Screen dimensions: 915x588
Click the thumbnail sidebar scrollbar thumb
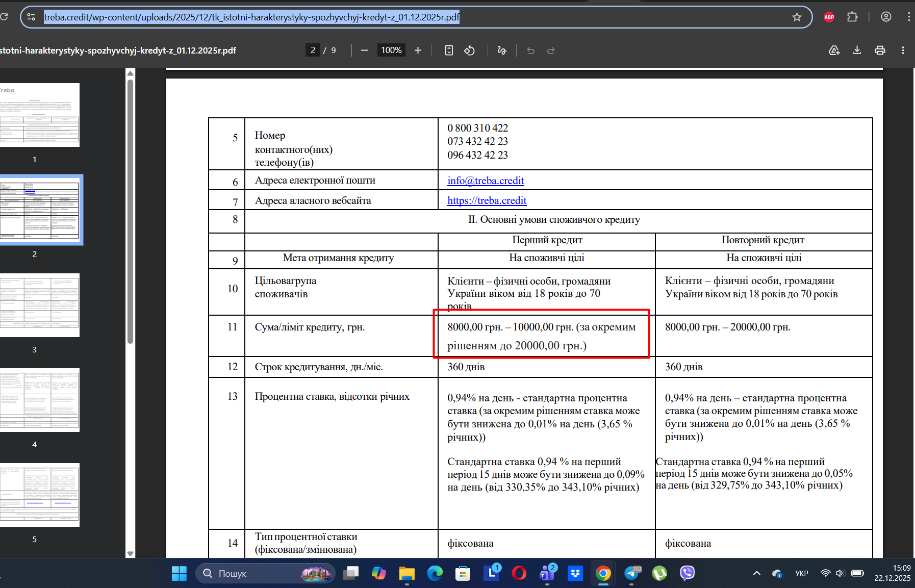coord(130,212)
